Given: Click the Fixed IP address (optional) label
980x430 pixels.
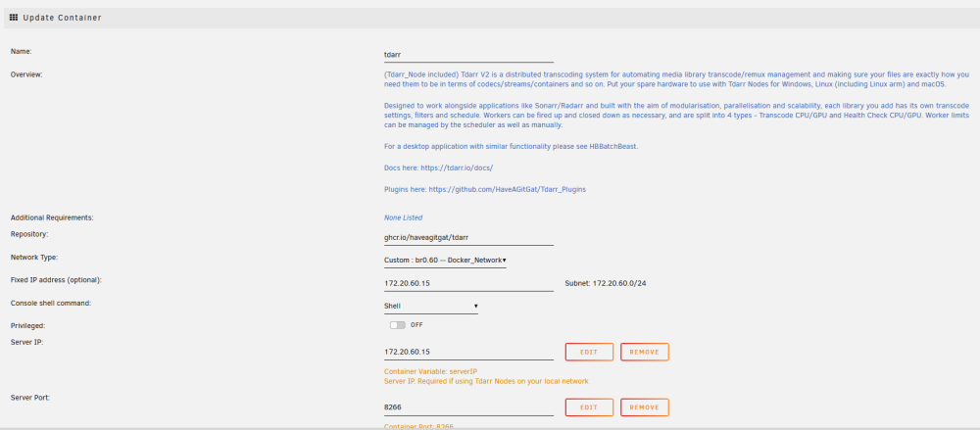Looking at the screenshot, I should tap(56, 280).
